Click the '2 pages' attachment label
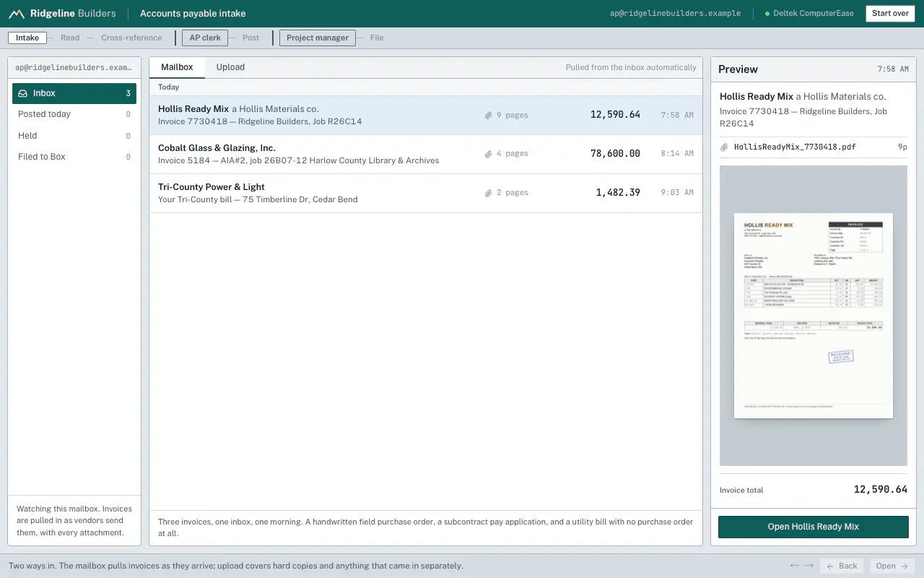Screen dimensions: 924x578 (x=512, y=193)
